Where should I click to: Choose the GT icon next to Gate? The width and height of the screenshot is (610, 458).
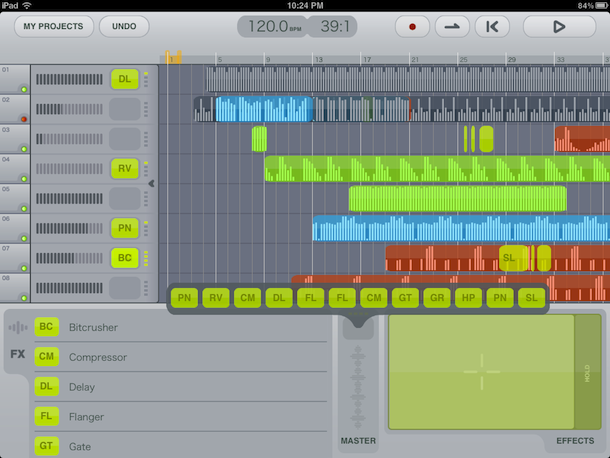pyautogui.click(x=46, y=446)
